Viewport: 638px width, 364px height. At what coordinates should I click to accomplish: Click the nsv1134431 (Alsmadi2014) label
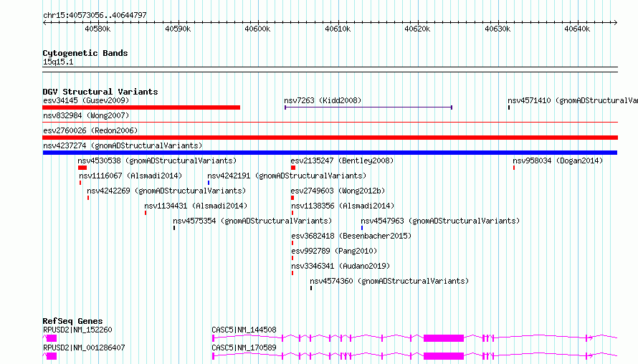click(196, 206)
